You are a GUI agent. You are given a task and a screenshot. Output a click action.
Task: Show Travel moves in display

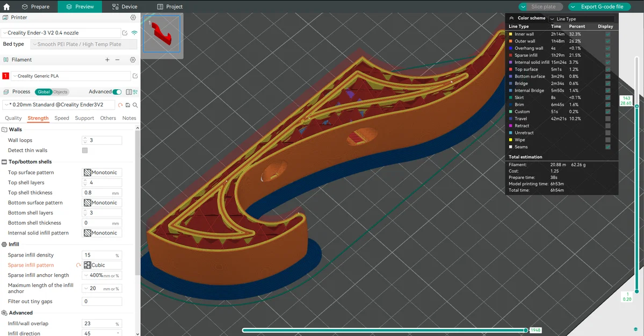608,119
